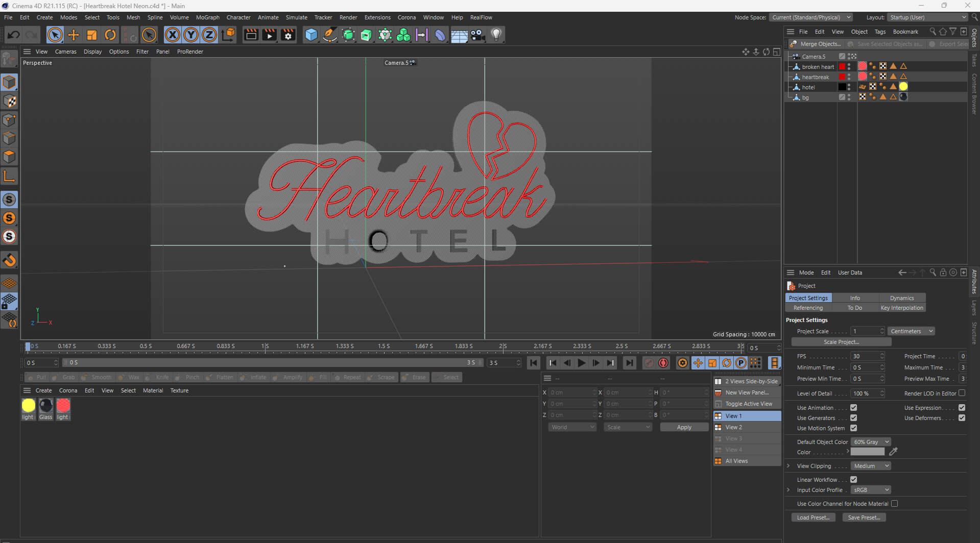The height and width of the screenshot is (543, 980).
Task: Open the Key Interpolation tab
Action: click(x=902, y=308)
